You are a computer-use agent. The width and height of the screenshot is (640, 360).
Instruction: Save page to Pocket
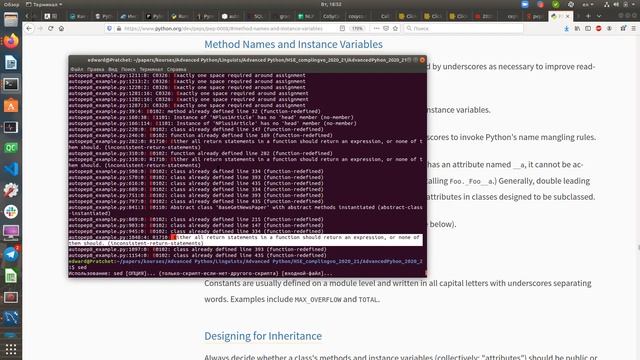point(386,29)
